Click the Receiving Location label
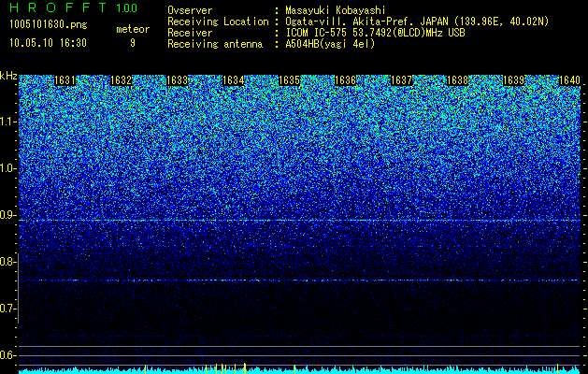The width and height of the screenshot is (588, 374). click(x=218, y=22)
